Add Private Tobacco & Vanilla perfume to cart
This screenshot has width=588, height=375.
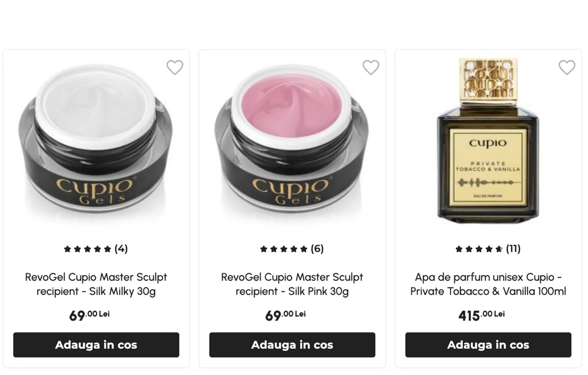[x=488, y=345]
